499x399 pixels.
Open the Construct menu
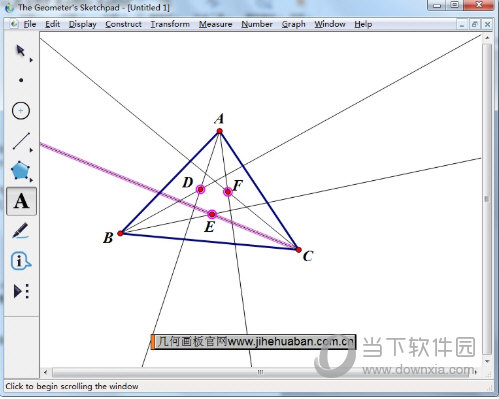[123, 24]
